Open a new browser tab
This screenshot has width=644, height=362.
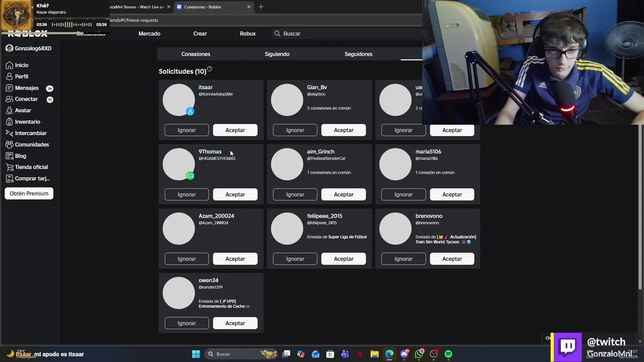pyautogui.click(x=261, y=7)
